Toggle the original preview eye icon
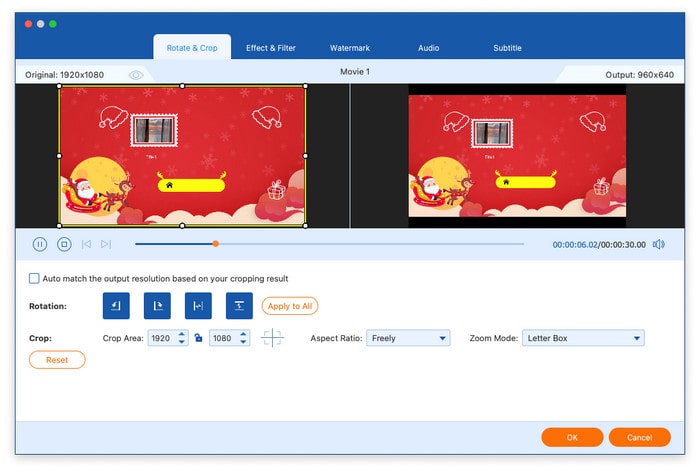700x472 pixels. (136, 75)
